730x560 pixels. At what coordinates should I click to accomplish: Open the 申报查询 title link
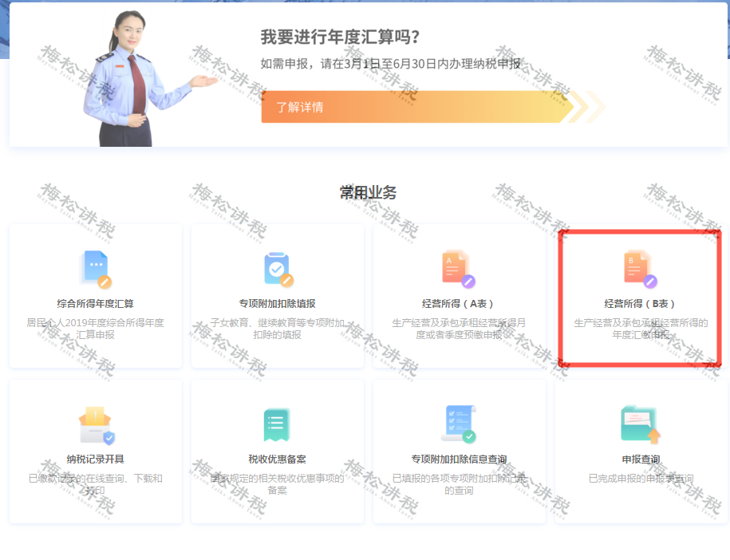(x=641, y=459)
